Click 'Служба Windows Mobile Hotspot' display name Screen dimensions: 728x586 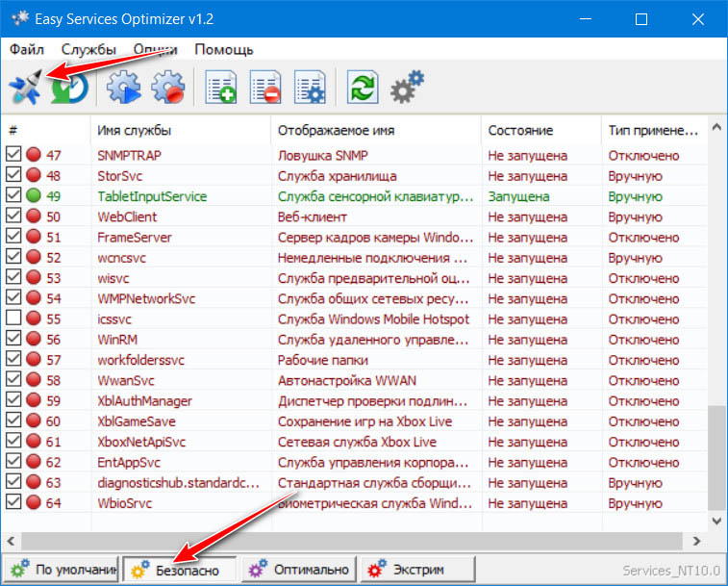click(373, 318)
